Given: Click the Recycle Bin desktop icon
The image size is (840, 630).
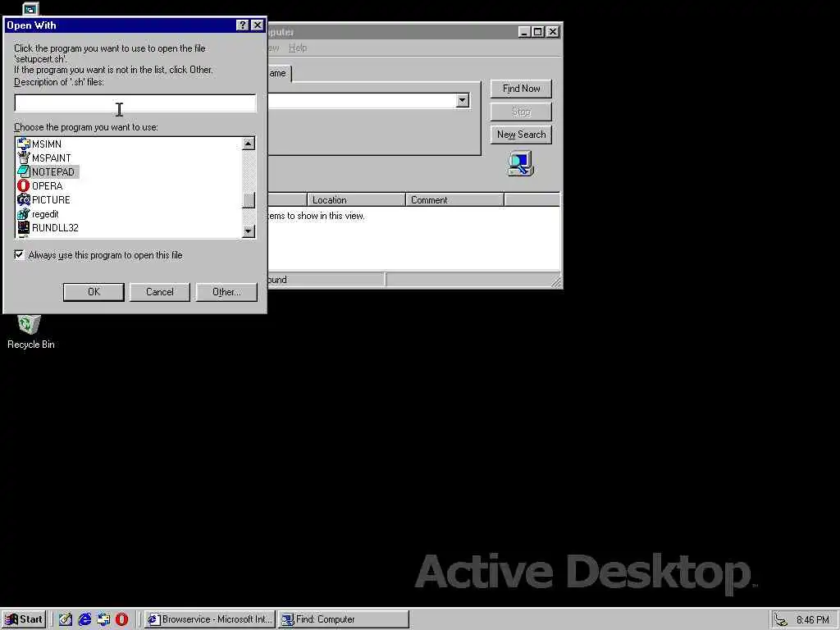Looking at the screenshot, I should [30, 325].
